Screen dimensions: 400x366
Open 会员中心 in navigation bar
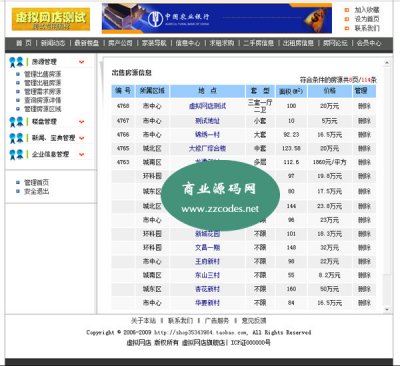[369, 43]
